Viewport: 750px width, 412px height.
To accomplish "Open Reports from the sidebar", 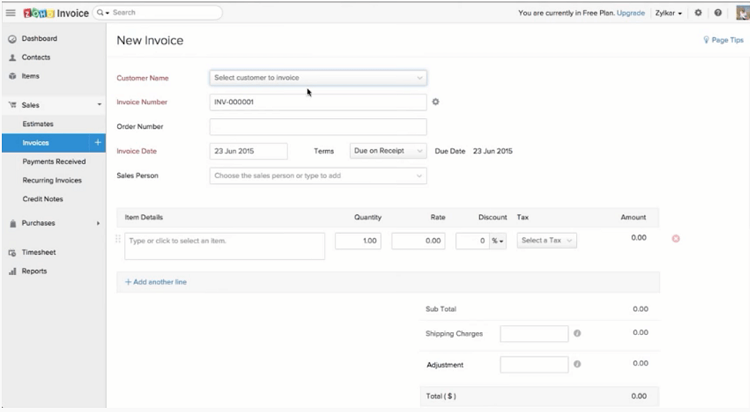I will 34,271.
